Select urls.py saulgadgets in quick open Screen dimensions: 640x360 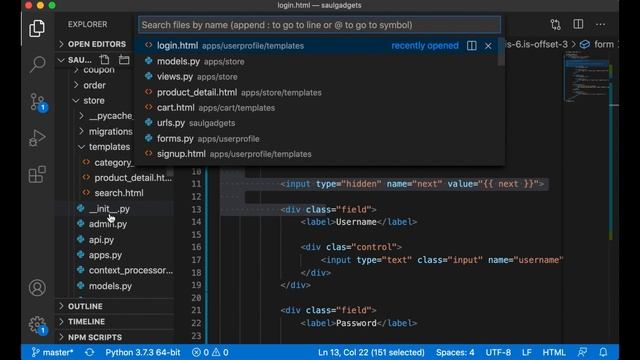[319, 123]
